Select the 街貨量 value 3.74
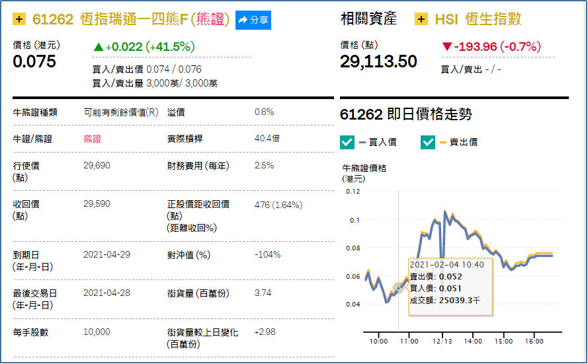The height and width of the screenshot is (364, 588). click(x=263, y=293)
